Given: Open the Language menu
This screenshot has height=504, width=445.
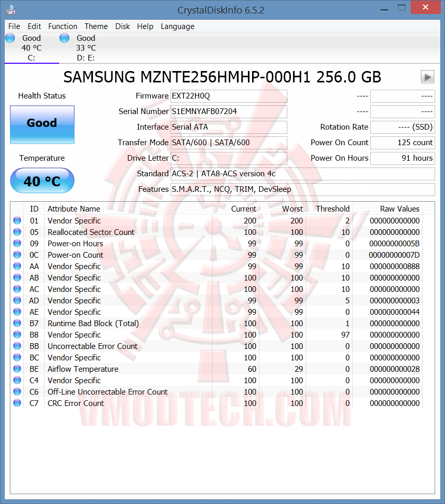Looking at the screenshot, I should 177,26.
